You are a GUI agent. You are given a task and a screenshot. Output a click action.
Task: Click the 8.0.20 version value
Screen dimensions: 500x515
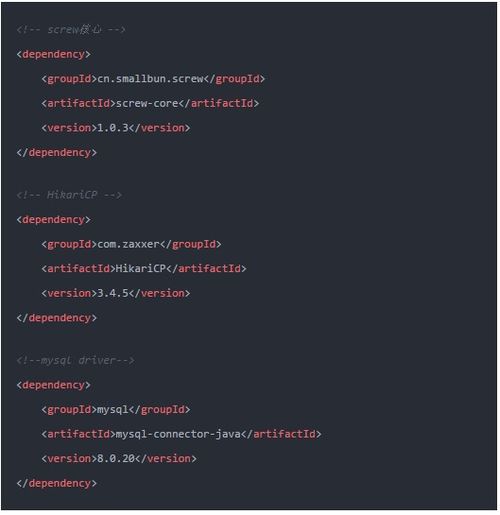[116, 458]
